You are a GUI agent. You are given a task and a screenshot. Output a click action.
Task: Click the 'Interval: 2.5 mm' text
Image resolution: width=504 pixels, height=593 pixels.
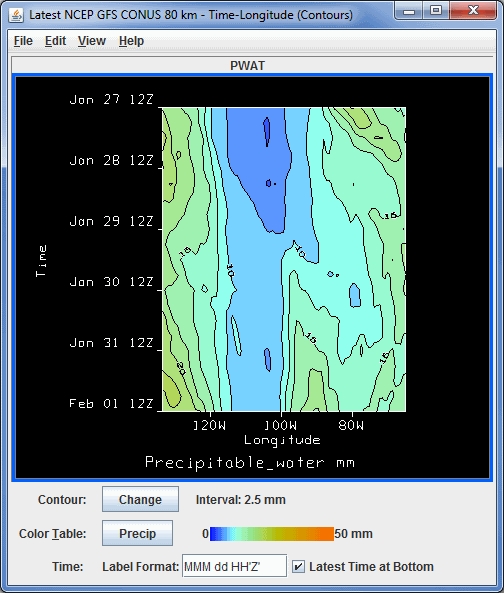tap(241, 500)
